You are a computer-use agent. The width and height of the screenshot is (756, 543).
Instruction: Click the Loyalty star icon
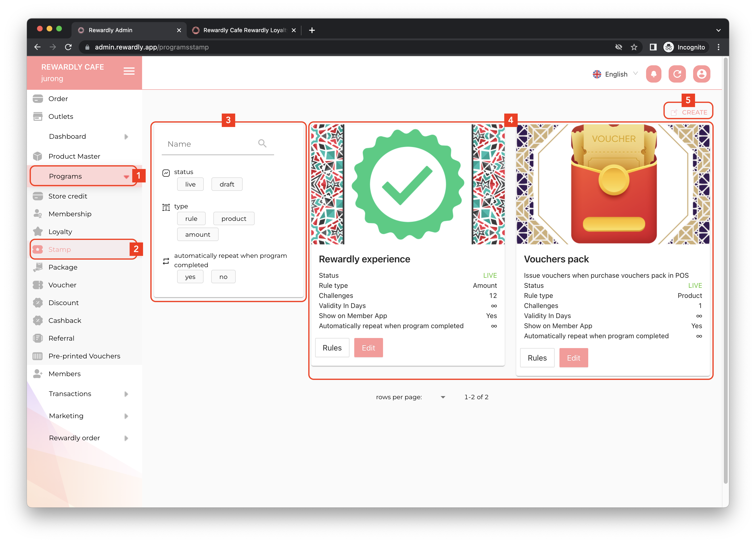pyautogui.click(x=38, y=231)
